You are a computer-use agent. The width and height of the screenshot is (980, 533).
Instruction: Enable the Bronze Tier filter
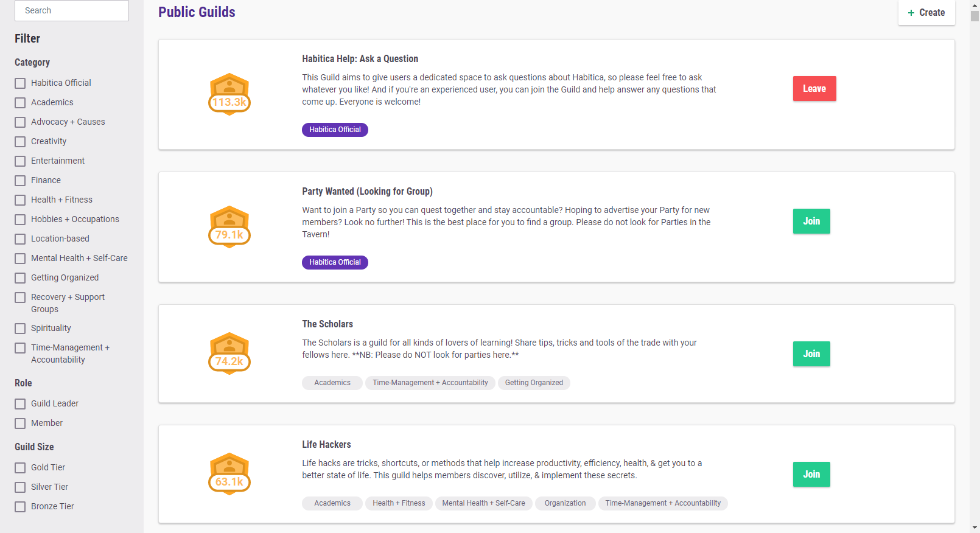[20, 507]
